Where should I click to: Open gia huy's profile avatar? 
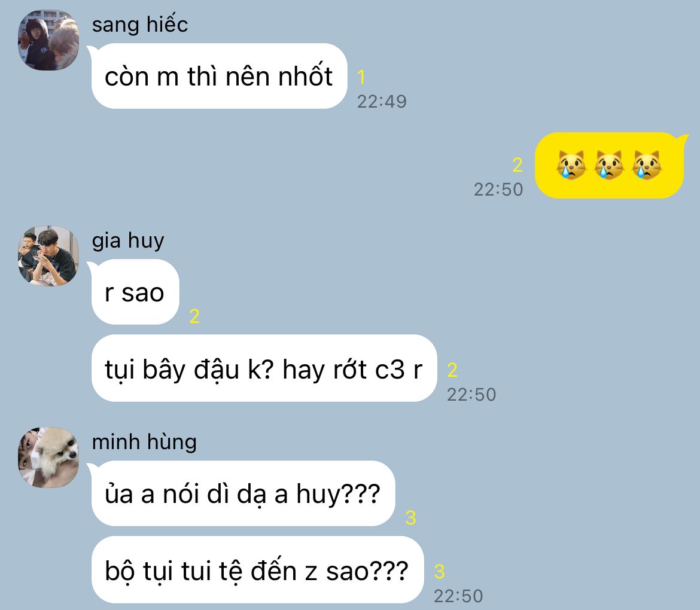(x=48, y=256)
